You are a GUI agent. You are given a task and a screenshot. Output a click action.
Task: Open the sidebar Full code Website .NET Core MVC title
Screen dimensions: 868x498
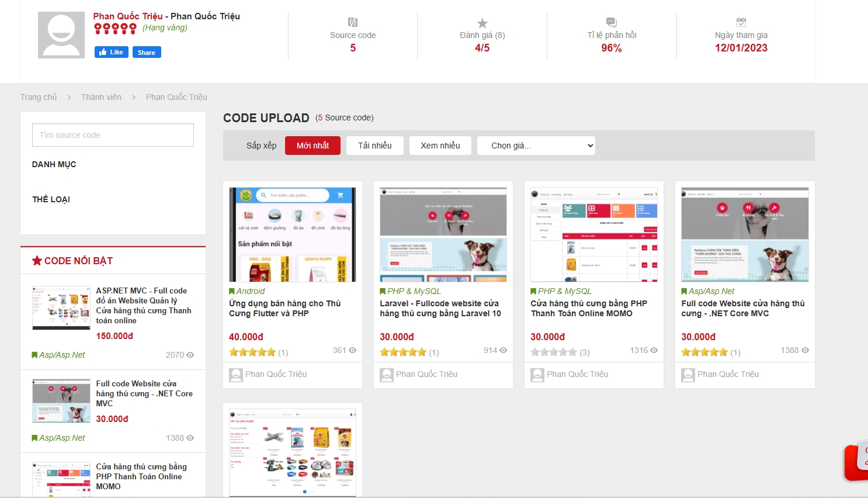point(144,393)
